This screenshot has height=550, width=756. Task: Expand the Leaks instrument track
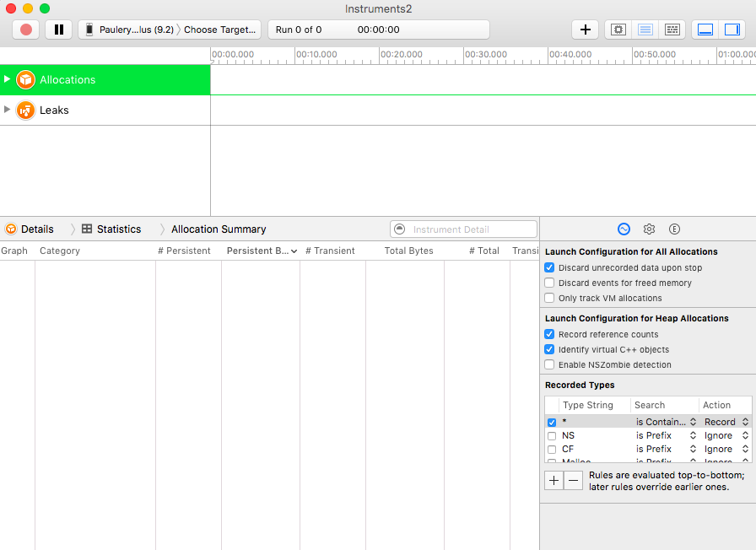(x=7, y=110)
